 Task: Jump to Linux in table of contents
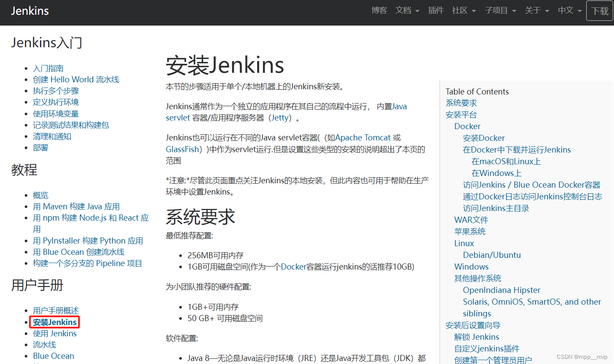[464, 243]
